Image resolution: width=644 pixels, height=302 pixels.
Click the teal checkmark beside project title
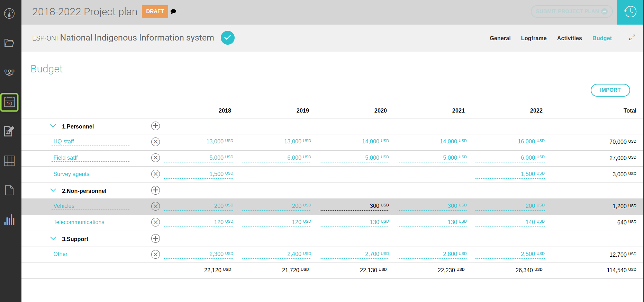[x=228, y=38]
